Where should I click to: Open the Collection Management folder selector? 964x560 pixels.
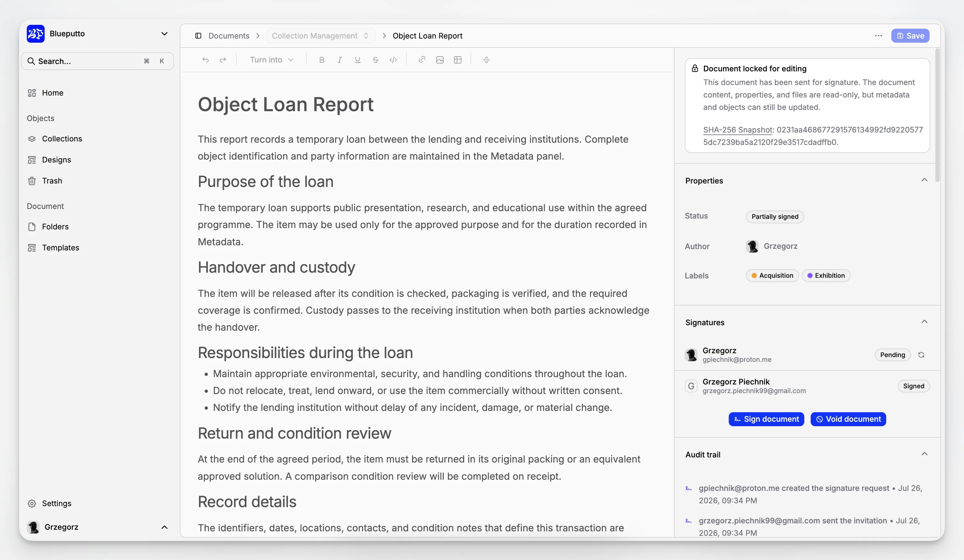click(x=321, y=36)
